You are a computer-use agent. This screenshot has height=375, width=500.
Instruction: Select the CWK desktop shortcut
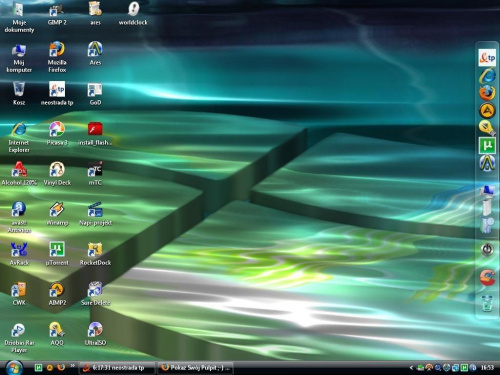pyautogui.click(x=19, y=294)
